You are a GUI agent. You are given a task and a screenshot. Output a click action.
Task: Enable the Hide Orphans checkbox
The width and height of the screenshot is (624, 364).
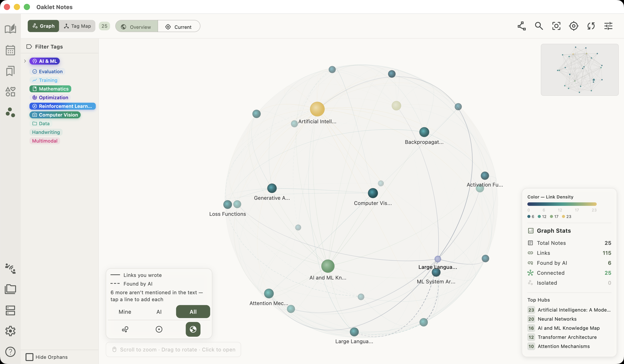click(x=29, y=357)
